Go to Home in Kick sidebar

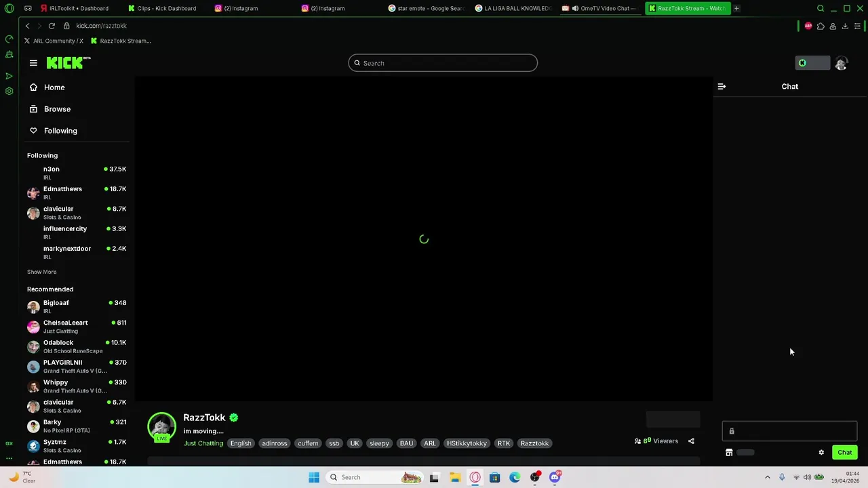pos(54,87)
